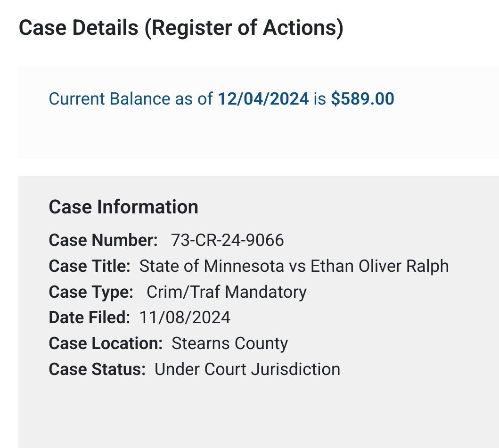Click the Case Type label
This screenshot has width=499, height=448.
91,292
